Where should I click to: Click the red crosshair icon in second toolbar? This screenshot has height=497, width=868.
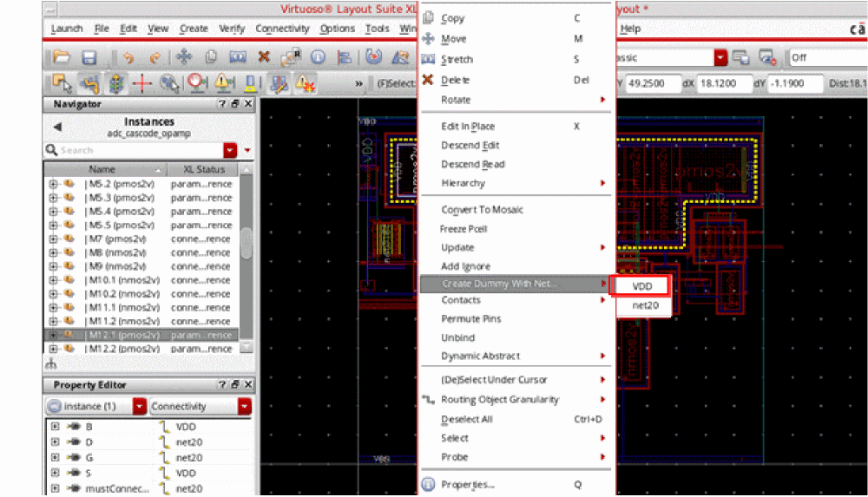coord(141,83)
